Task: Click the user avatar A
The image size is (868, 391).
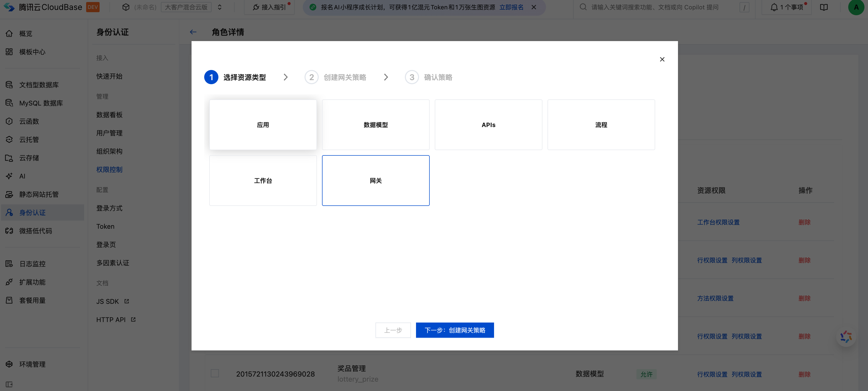Action: coord(856,7)
